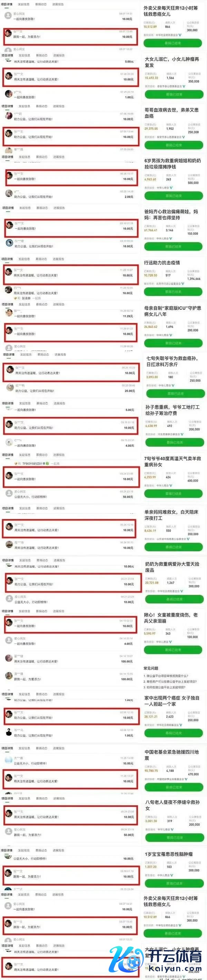Switch to the topmost 发起信息 tab
207x980 pixels.
(x=23, y=4)
